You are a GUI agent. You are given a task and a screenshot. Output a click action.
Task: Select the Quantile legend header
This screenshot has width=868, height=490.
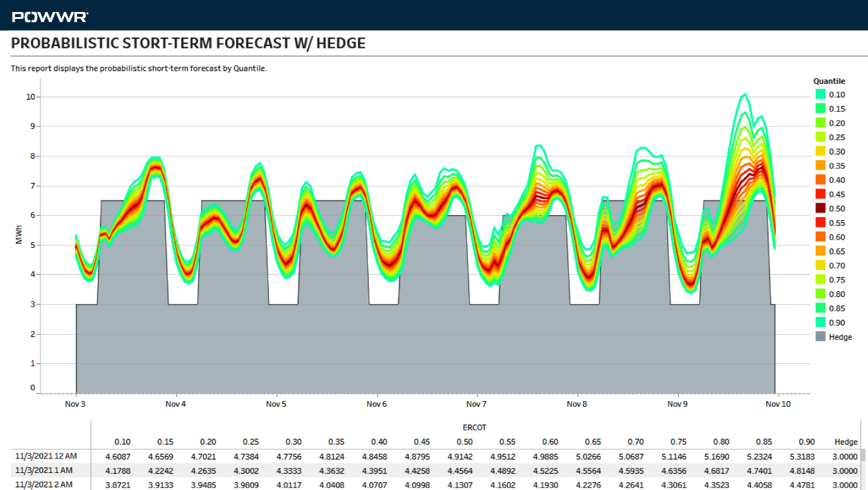tap(828, 81)
